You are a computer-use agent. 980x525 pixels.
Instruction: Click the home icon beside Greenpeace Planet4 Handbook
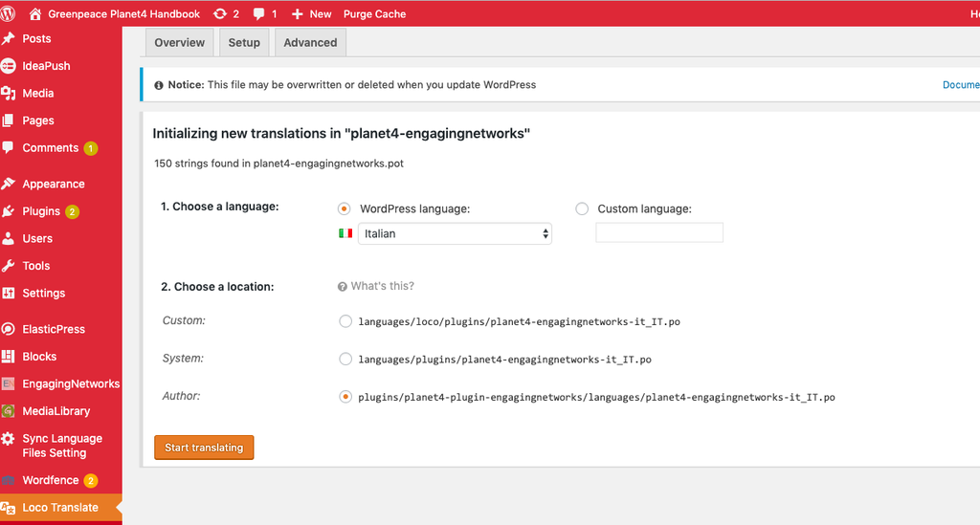(35, 13)
